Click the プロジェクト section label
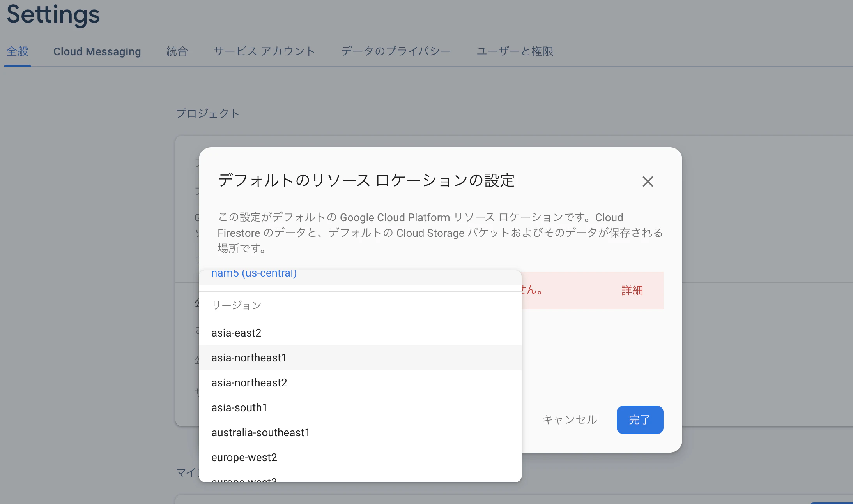The image size is (853, 504). (208, 113)
